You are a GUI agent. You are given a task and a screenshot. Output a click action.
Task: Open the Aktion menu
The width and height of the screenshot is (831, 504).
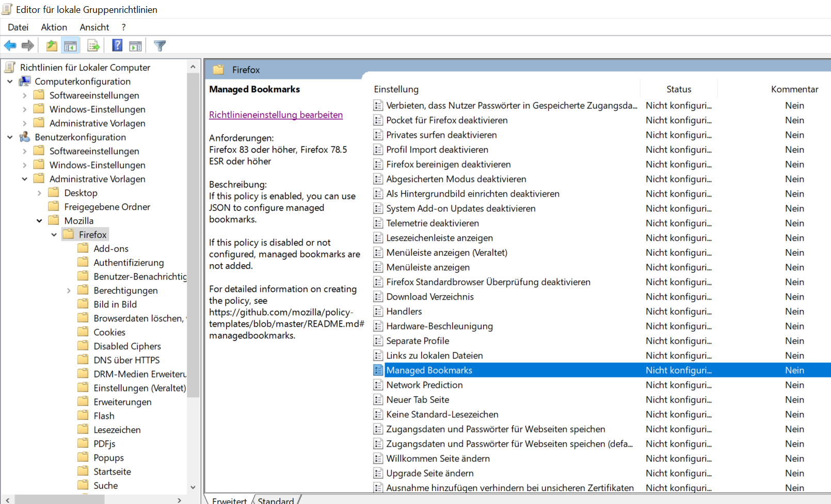[54, 27]
